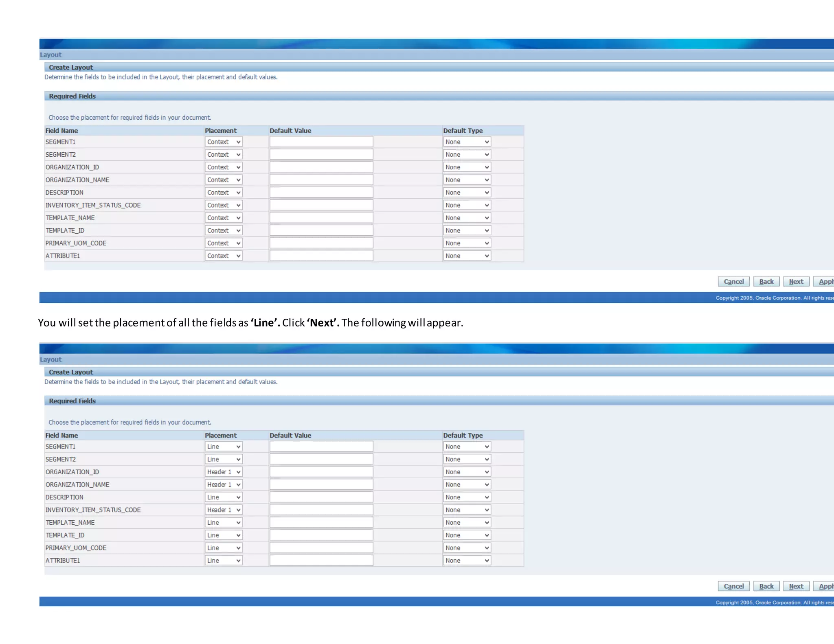The height and width of the screenshot is (644, 834).
Task: Click SEGMENT1 Default Value field in top form
Action: pyautogui.click(x=321, y=142)
